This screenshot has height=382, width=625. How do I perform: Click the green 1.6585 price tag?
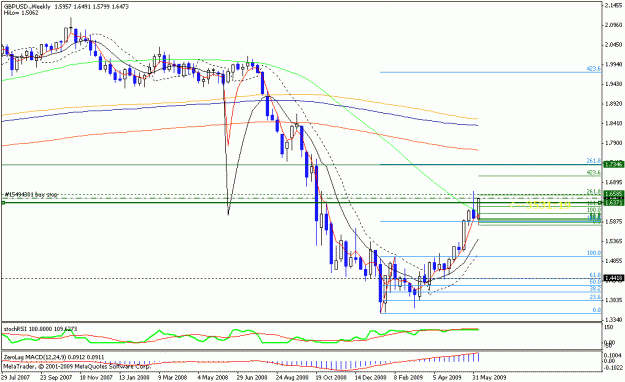click(x=613, y=194)
